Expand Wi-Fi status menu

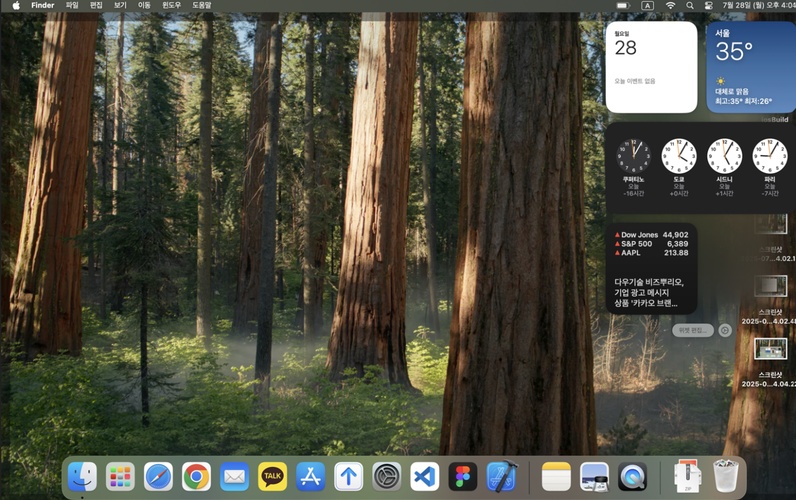point(670,5)
